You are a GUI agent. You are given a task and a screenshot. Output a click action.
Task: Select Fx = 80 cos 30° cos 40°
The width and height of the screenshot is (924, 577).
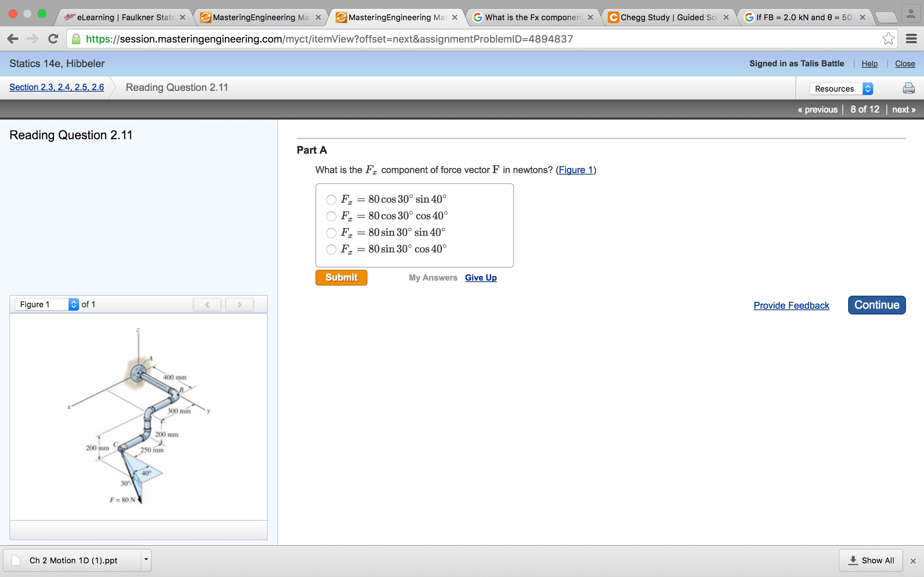click(331, 216)
